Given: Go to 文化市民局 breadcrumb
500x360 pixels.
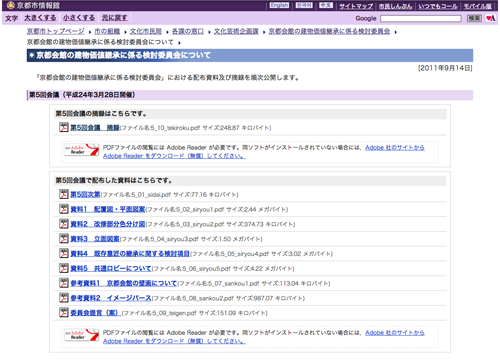Looking at the screenshot, I should [x=146, y=31].
